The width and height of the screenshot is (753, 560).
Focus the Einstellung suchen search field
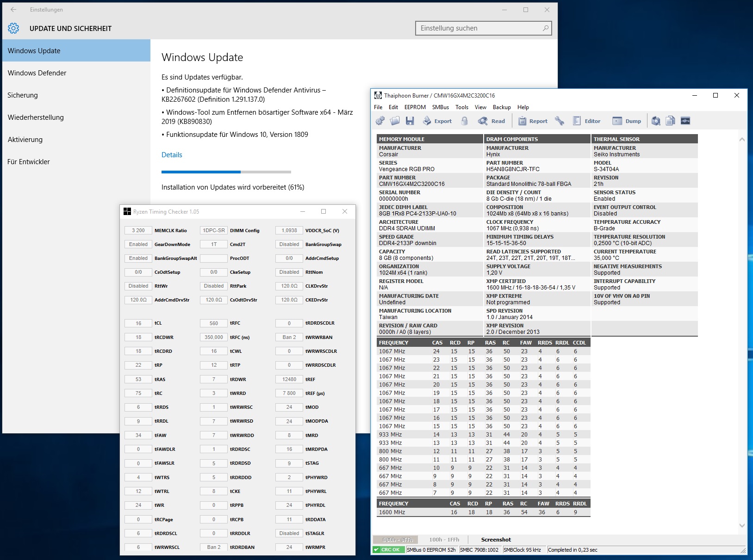(484, 28)
